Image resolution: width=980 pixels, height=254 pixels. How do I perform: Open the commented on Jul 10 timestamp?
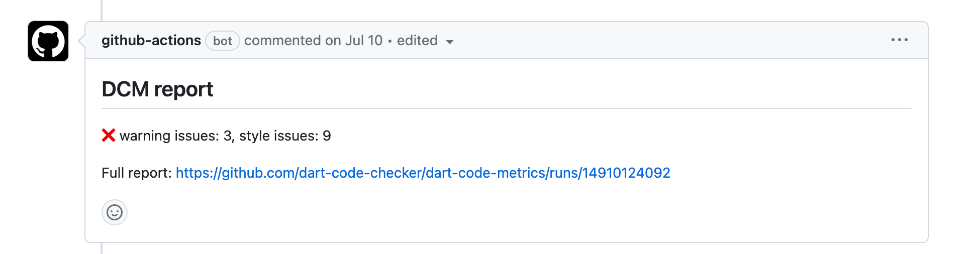point(313,40)
